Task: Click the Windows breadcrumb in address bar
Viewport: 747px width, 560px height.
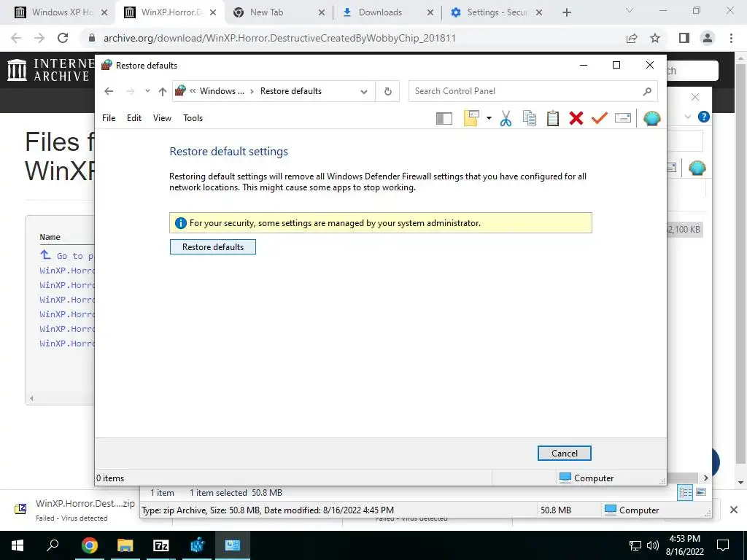Action: (x=222, y=91)
